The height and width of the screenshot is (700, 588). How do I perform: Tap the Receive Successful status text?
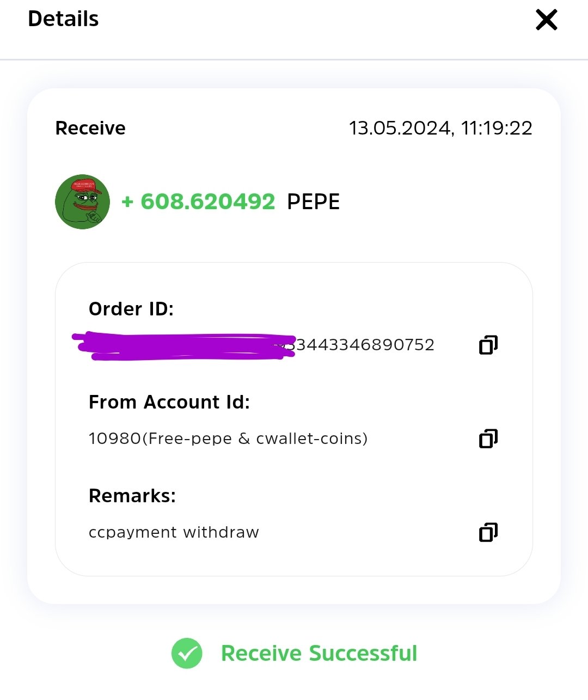click(x=319, y=653)
